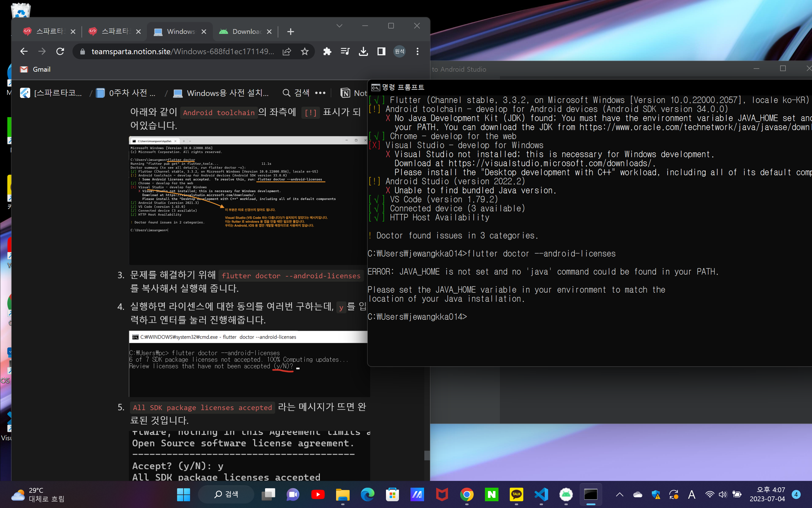Close the Windows tab
This screenshot has width=812, height=508.
click(x=204, y=32)
